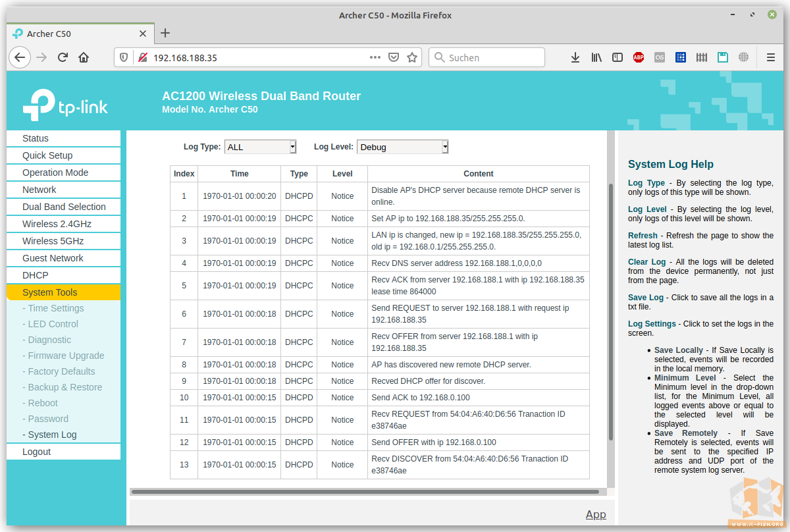Click the horizontal scrollbar under the log table
This screenshot has height=532, width=790.
pyautogui.click(x=365, y=491)
